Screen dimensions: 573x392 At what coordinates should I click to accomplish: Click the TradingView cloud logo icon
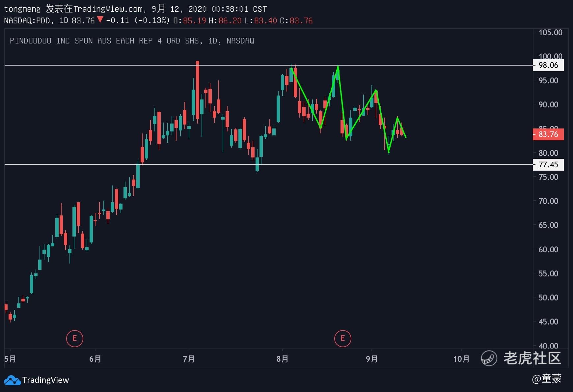click(x=12, y=380)
